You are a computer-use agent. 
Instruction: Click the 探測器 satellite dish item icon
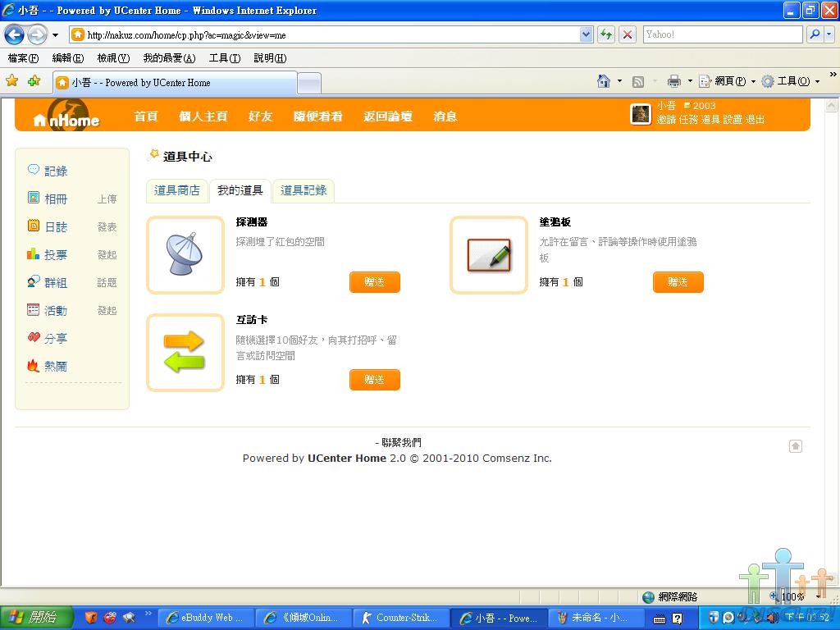point(185,255)
